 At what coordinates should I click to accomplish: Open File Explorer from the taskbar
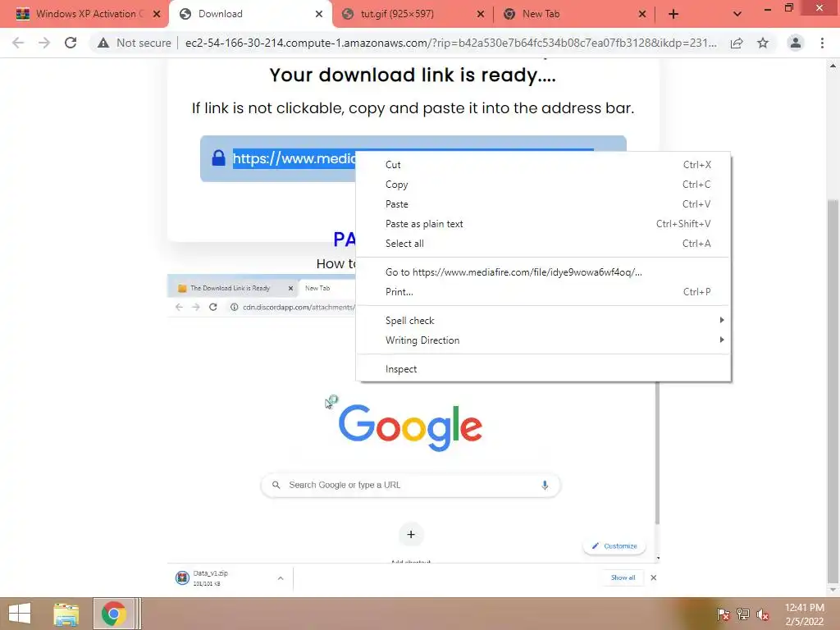click(x=66, y=614)
